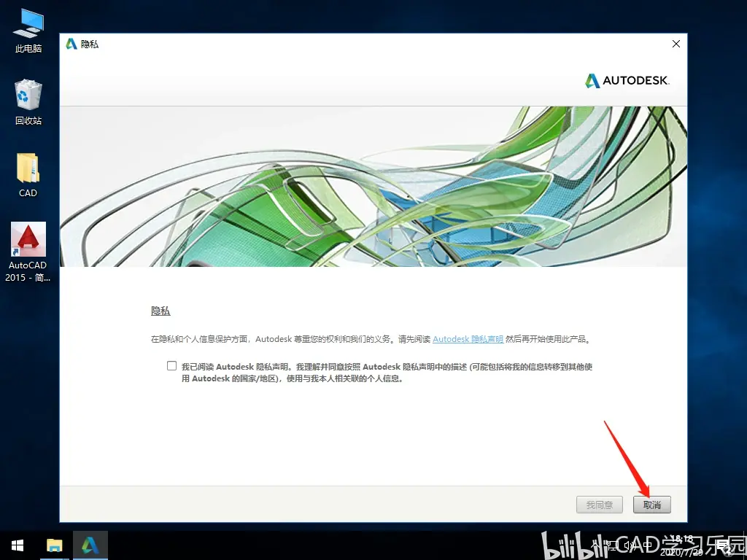Click the 隐私 section heading text

pyautogui.click(x=160, y=311)
